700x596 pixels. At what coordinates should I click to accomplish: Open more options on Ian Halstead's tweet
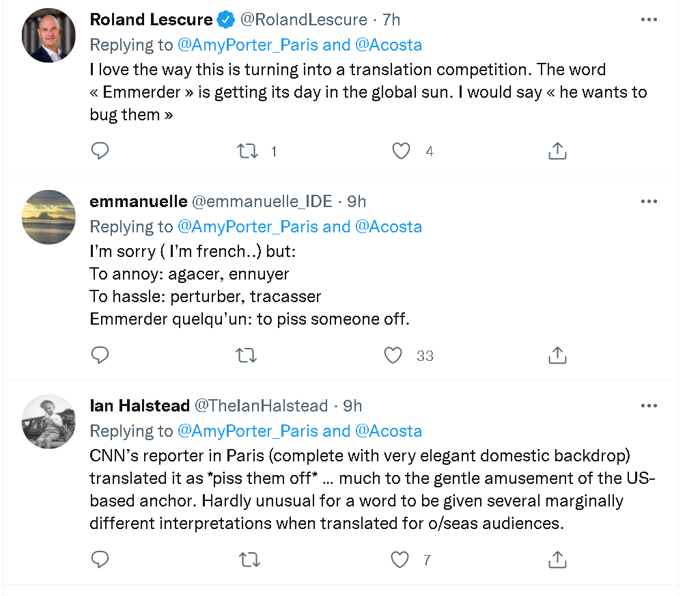(648, 405)
